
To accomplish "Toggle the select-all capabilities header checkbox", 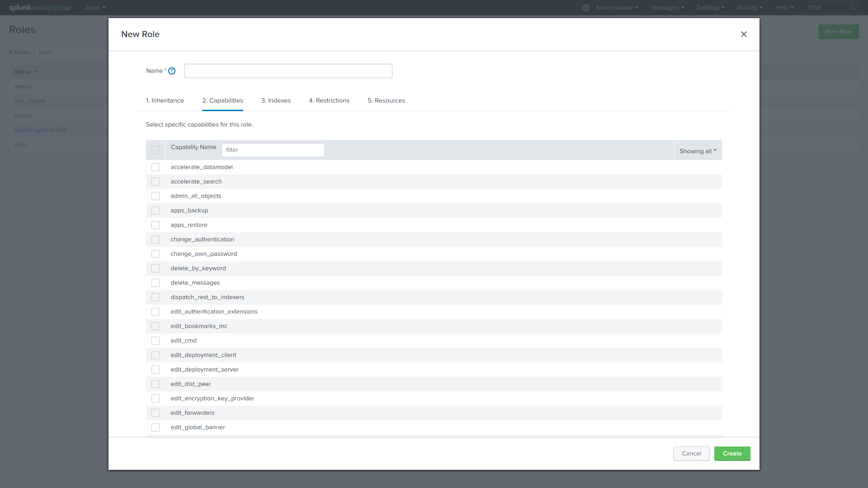I will [156, 150].
